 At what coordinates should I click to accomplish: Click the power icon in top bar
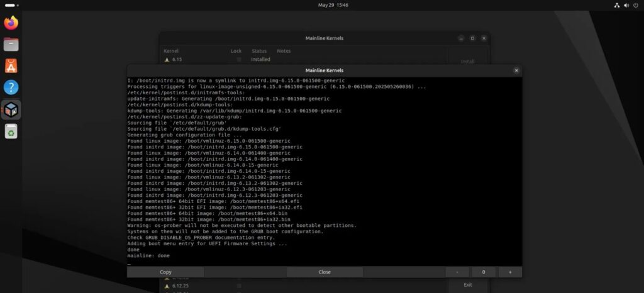click(636, 5)
